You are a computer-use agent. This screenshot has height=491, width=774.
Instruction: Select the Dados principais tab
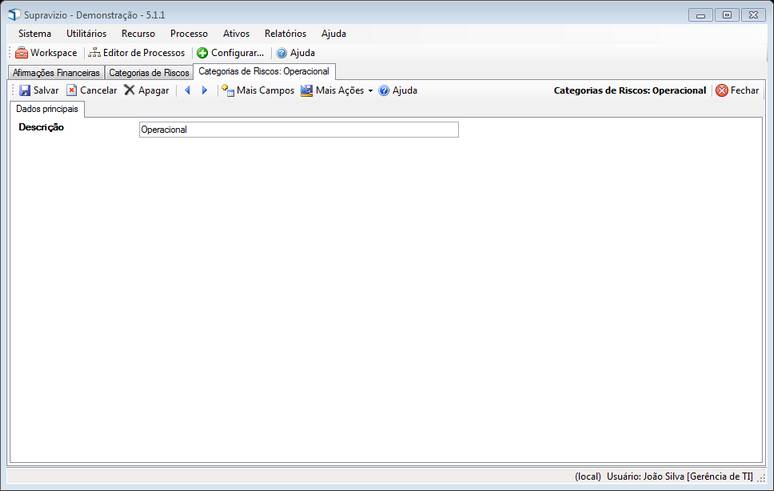[47, 108]
